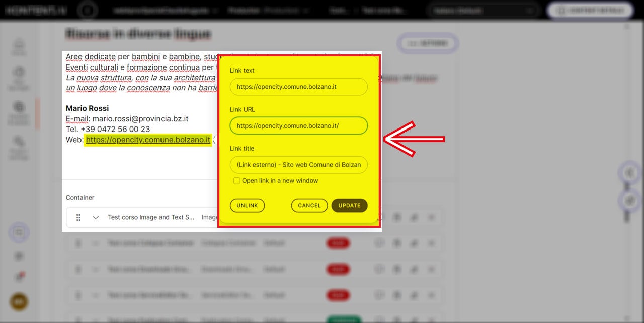Click the UNLINK button
Screen dimensions: 644x323
click(x=247, y=206)
